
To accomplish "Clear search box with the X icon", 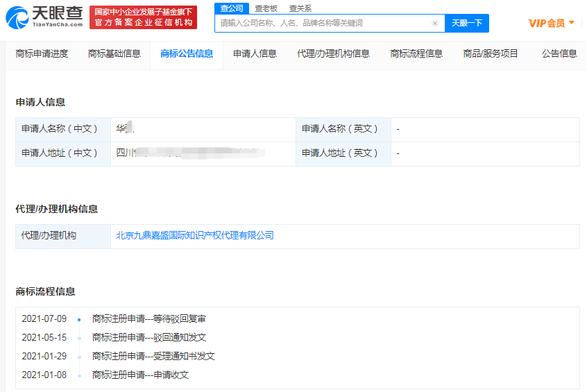I will click(x=435, y=23).
